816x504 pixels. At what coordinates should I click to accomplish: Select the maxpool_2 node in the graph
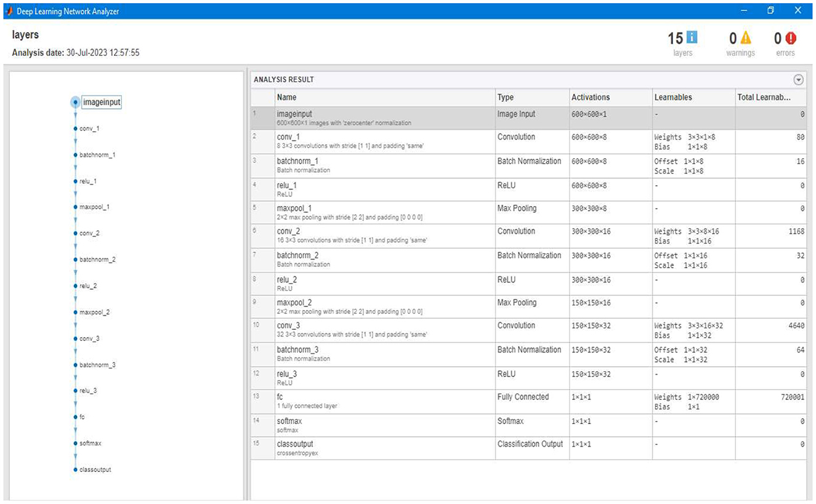94,312
